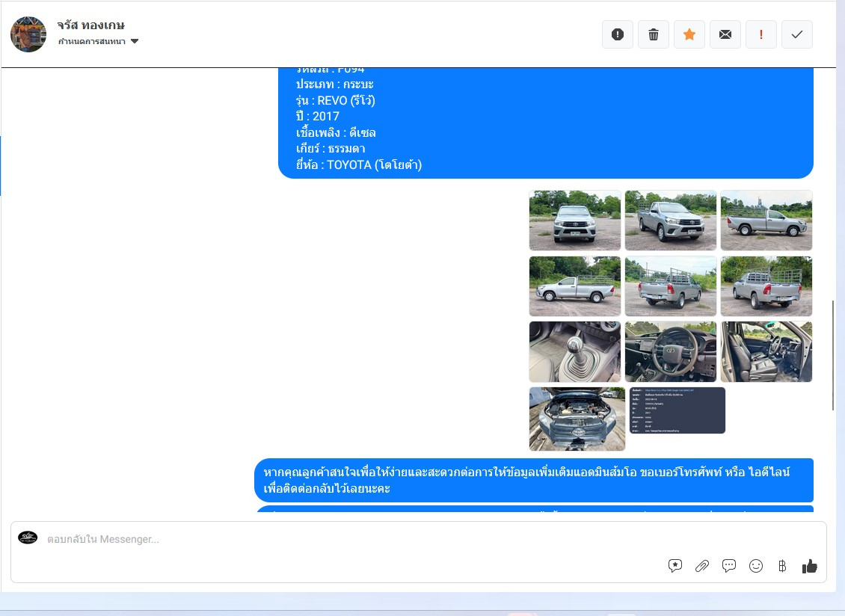The height and width of the screenshot is (616, 845).
Task: Click the spam report octagon icon
Action: (x=618, y=34)
